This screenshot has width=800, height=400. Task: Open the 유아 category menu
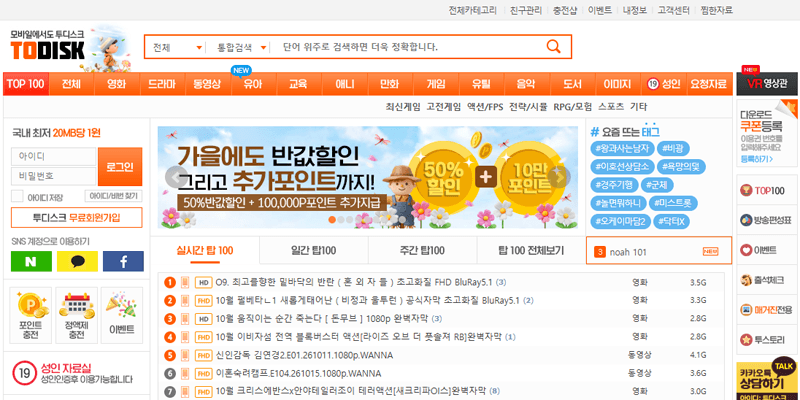pyautogui.click(x=253, y=84)
